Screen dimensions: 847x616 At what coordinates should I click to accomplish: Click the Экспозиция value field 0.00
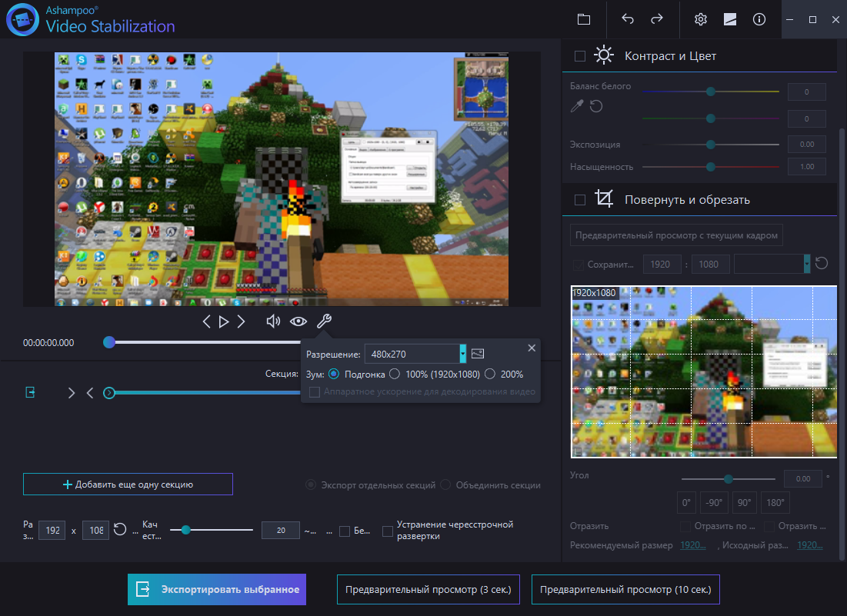point(807,144)
